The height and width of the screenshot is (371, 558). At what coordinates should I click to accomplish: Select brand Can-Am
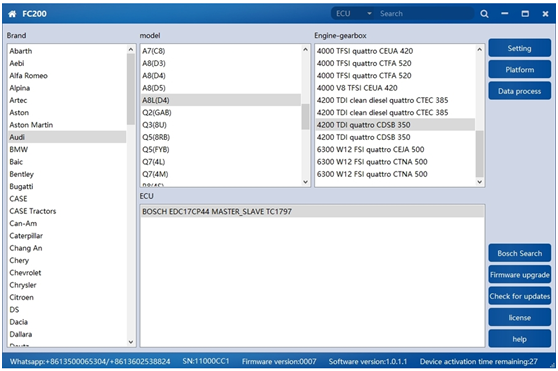(67, 223)
